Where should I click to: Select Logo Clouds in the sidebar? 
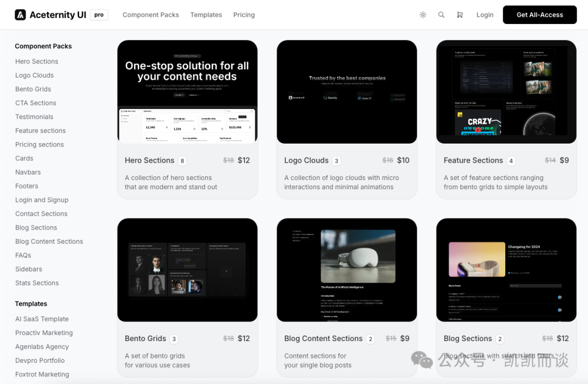(34, 75)
